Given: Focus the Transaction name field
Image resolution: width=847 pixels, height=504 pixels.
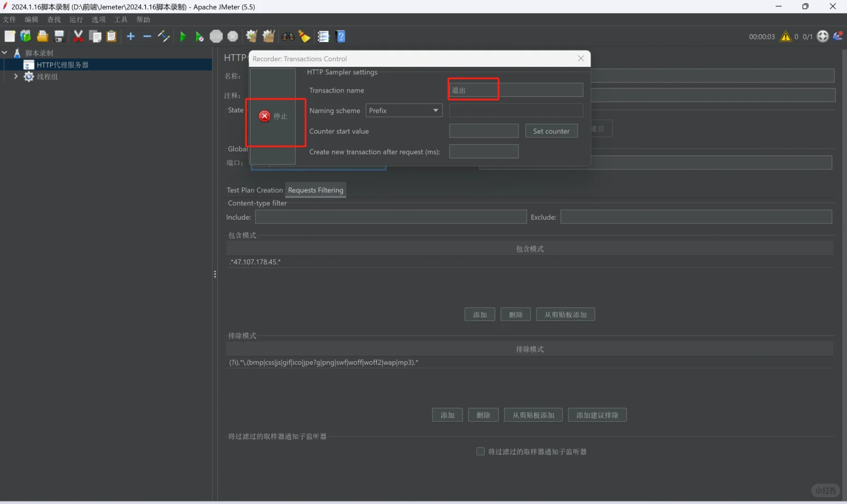Looking at the screenshot, I should point(516,90).
